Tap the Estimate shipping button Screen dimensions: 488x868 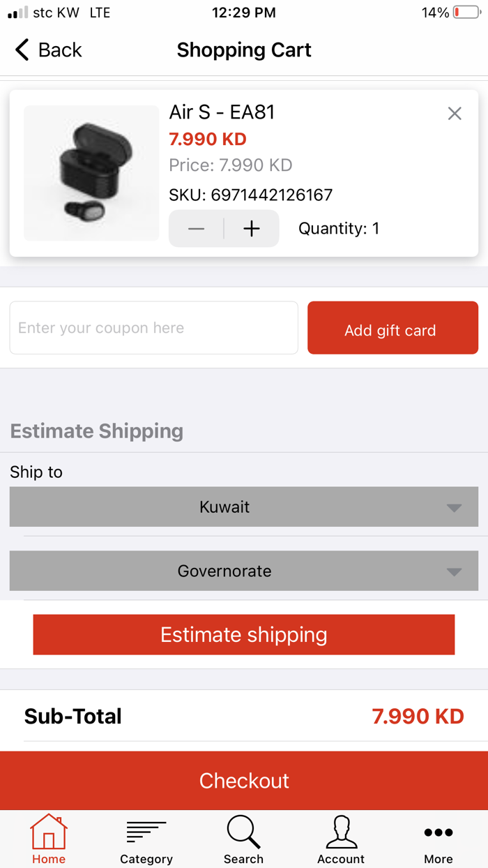(x=244, y=634)
